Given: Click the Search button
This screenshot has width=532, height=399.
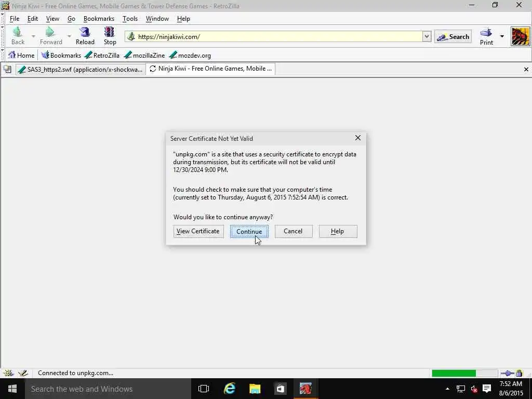Looking at the screenshot, I should (453, 37).
